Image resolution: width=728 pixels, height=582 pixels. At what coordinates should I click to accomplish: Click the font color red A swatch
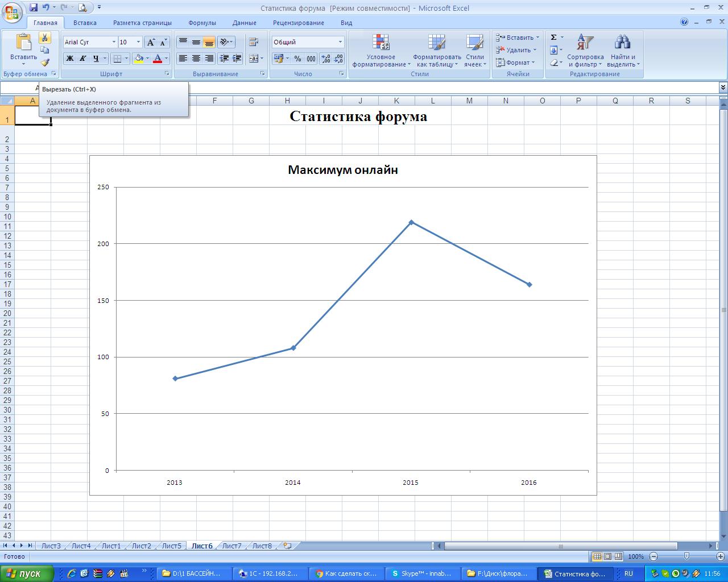pos(158,59)
